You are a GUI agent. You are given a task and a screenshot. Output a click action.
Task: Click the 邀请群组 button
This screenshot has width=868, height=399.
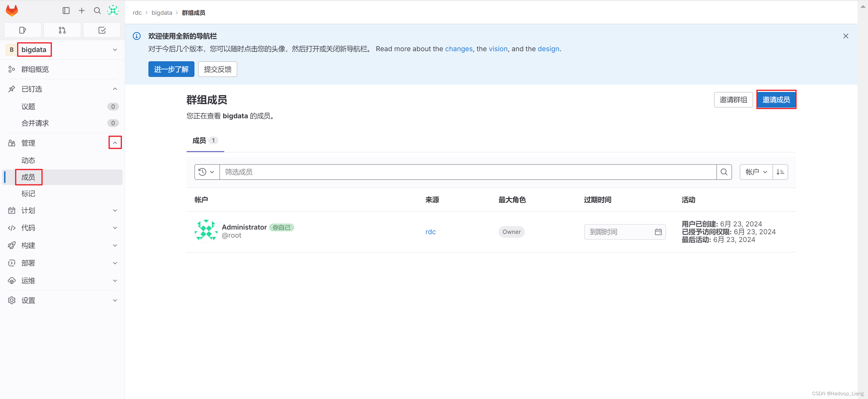pyautogui.click(x=733, y=100)
